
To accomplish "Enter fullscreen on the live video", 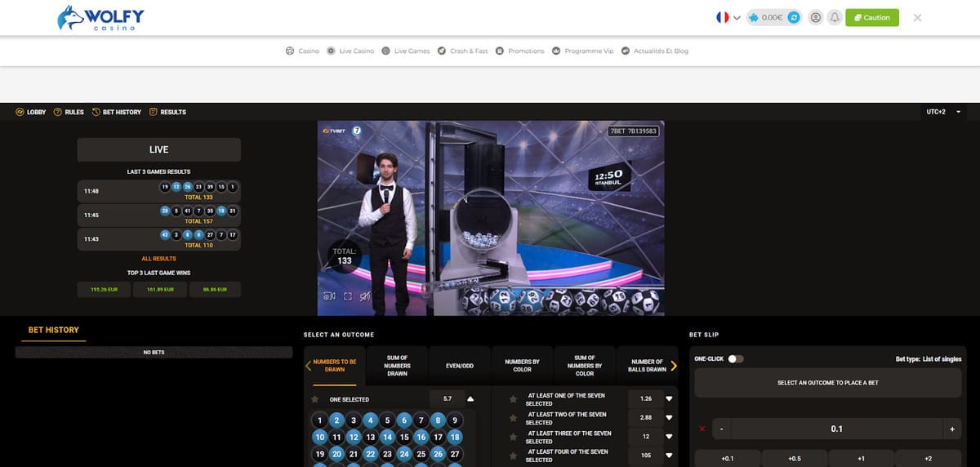I will click(347, 296).
